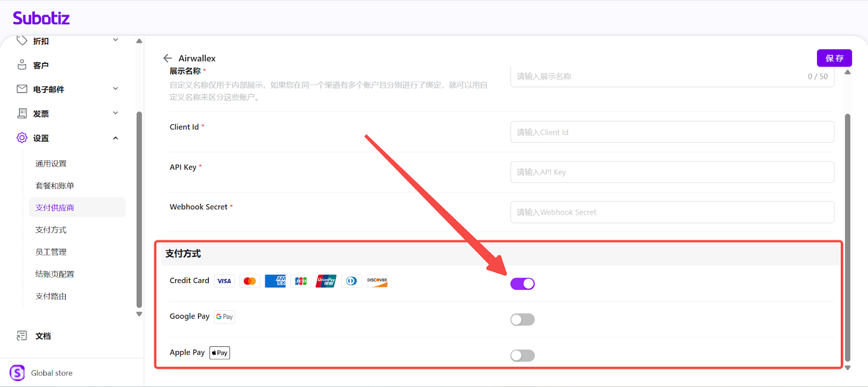The image size is (868, 387).
Task: Disable the Credit Card payment toggle
Action: point(522,283)
